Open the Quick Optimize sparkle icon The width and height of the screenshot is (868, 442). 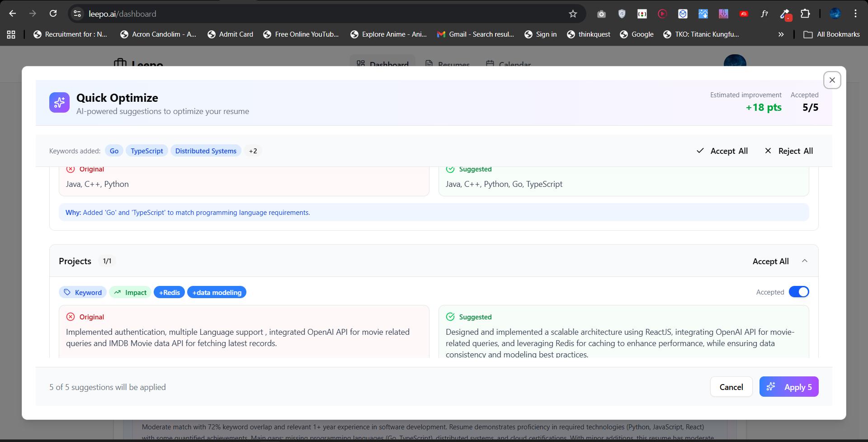(59, 103)
